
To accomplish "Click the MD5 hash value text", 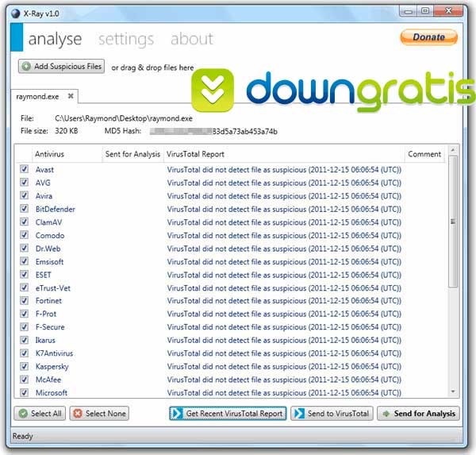I will [213, 131].
